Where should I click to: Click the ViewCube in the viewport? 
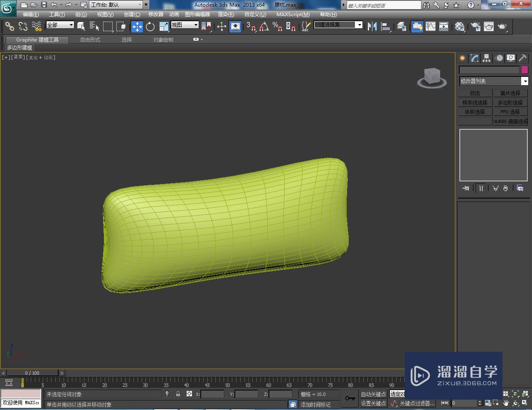432,77
